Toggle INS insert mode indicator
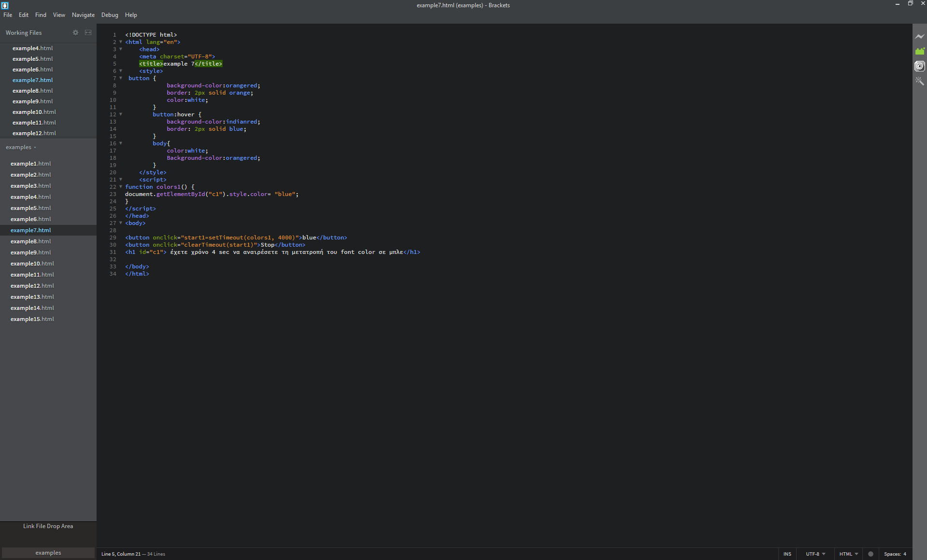Screen dimensions: 927x560 tap(787, 554)
